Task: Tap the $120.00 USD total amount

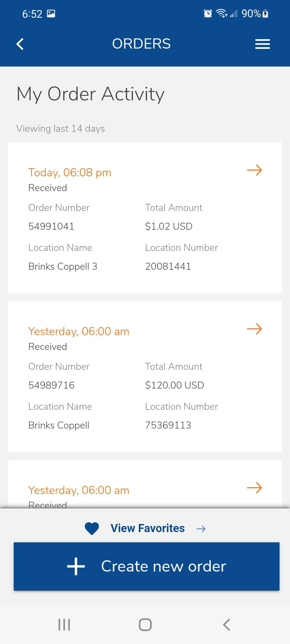Action: 175,385
